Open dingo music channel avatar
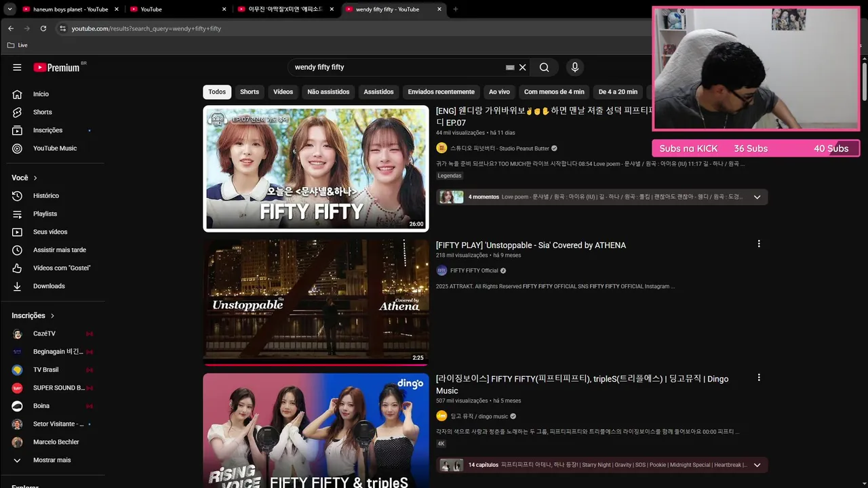This screenshot has height=488, width=868. pyautogui.click(x=441, y=416)
